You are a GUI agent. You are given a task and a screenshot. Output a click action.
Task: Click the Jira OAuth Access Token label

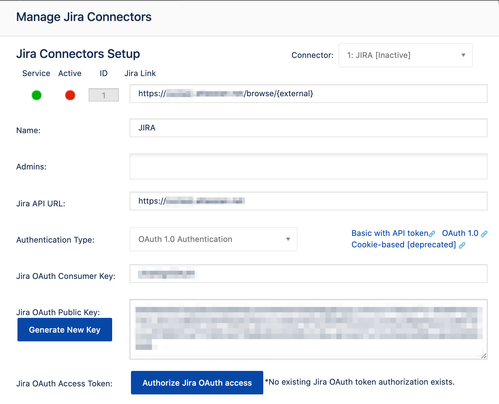tap(64, 384)
